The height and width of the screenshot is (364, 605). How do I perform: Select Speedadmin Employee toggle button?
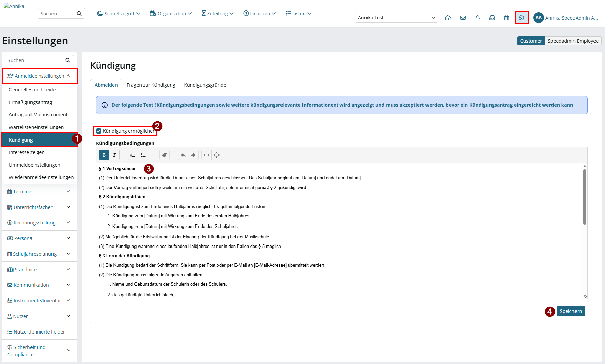pyautogui.click(x=573, y=41)
